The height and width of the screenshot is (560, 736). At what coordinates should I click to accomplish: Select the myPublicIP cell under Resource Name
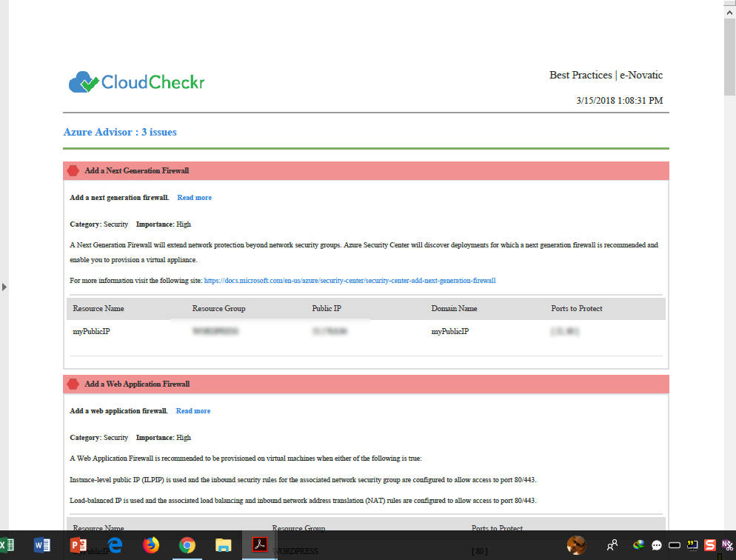[92, 331]
